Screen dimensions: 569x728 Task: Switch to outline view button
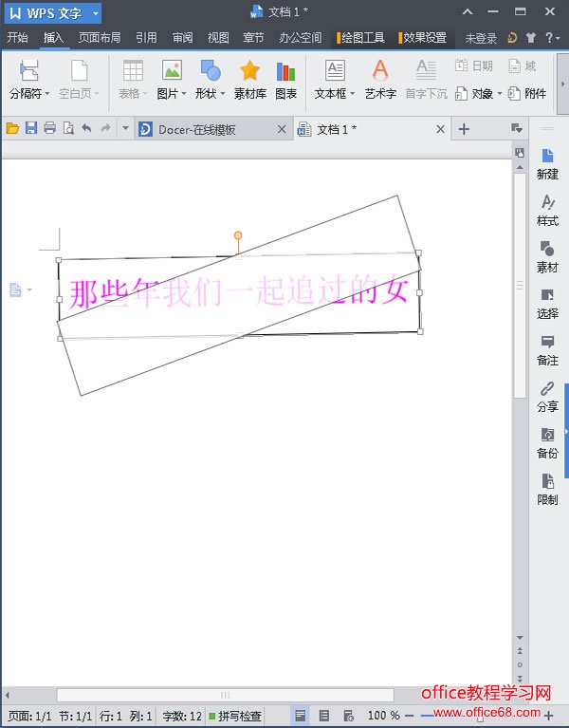[324, 716]
